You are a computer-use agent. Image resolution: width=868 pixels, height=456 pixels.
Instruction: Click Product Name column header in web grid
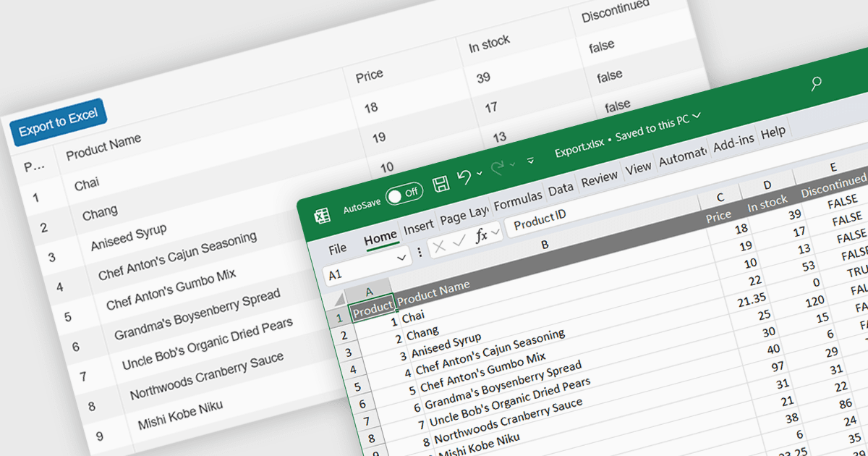point(103,148)
